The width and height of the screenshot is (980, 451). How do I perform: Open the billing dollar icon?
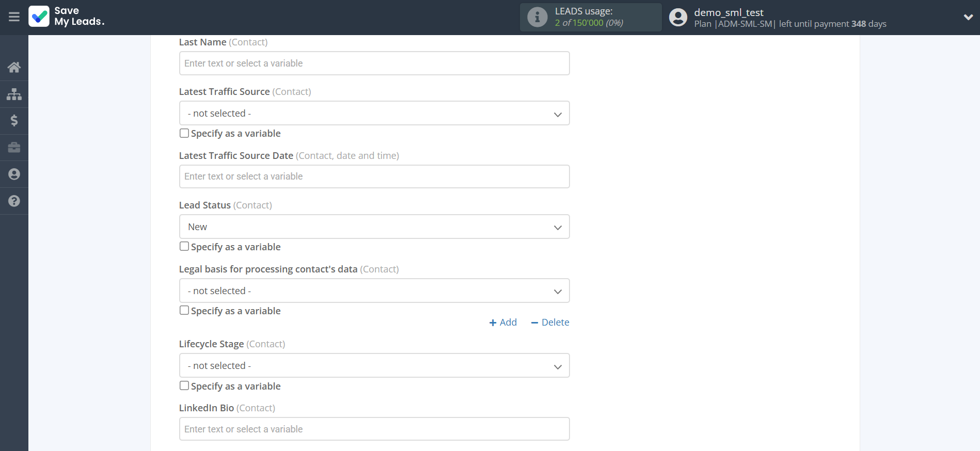pyautogui.click(x=14, y=121)
